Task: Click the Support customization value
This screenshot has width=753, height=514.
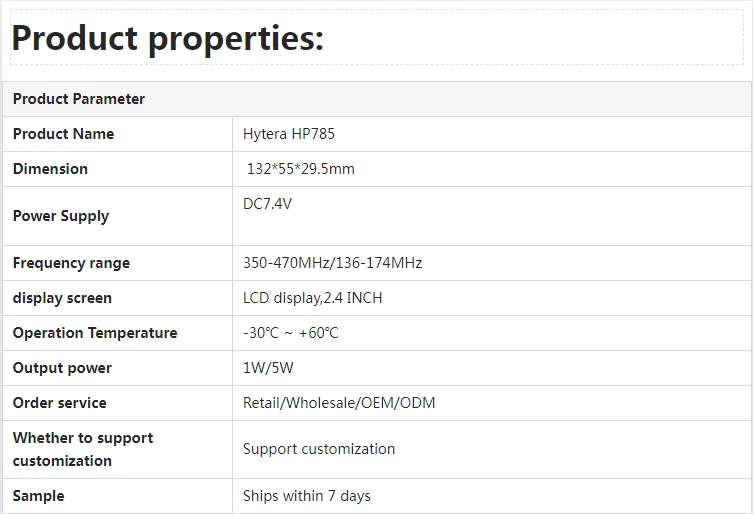Action: tap(319, 449)
